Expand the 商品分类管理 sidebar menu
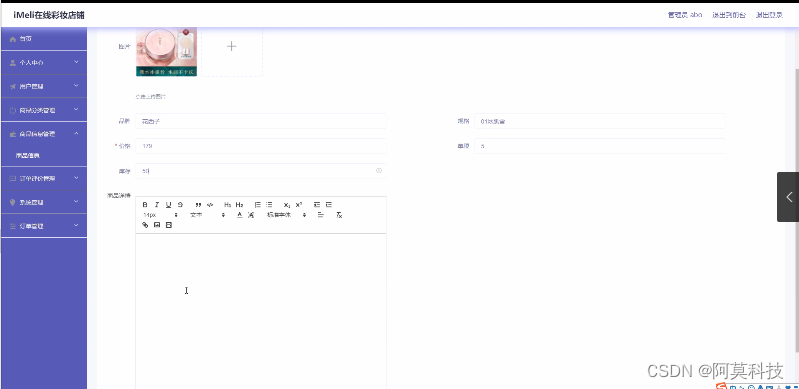Image resolution: width=799 pixels, height=389 pixels. [44, 110]
